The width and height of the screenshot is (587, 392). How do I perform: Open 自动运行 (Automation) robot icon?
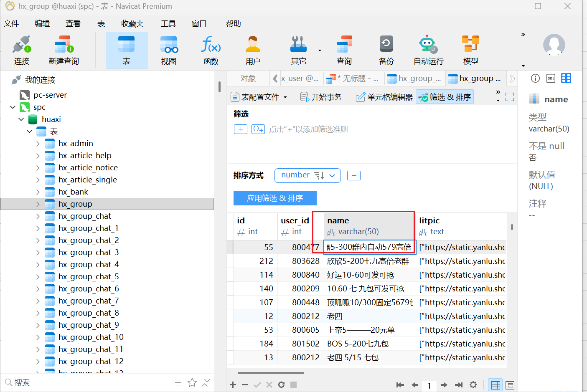coord(428,50)
